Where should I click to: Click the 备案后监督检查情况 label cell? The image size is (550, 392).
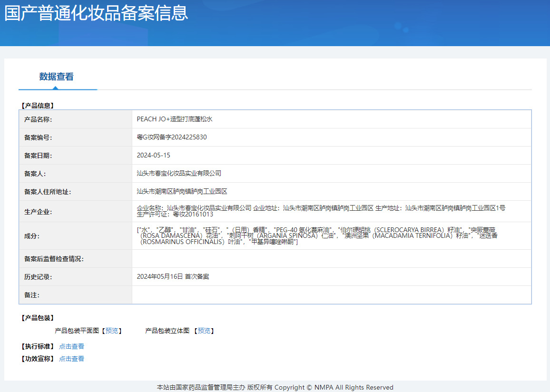[76, 259]
